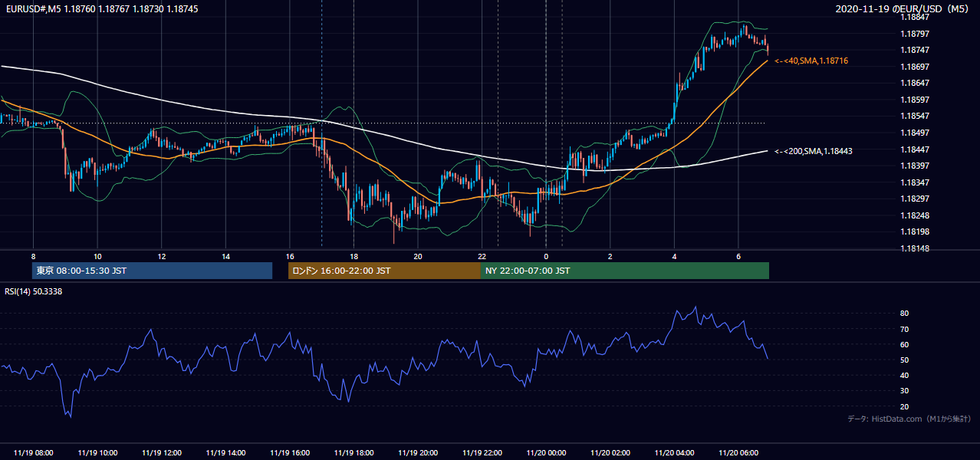Click the 11/20 06:00 time label
980x460 pixels.
(x=738, y=453)
